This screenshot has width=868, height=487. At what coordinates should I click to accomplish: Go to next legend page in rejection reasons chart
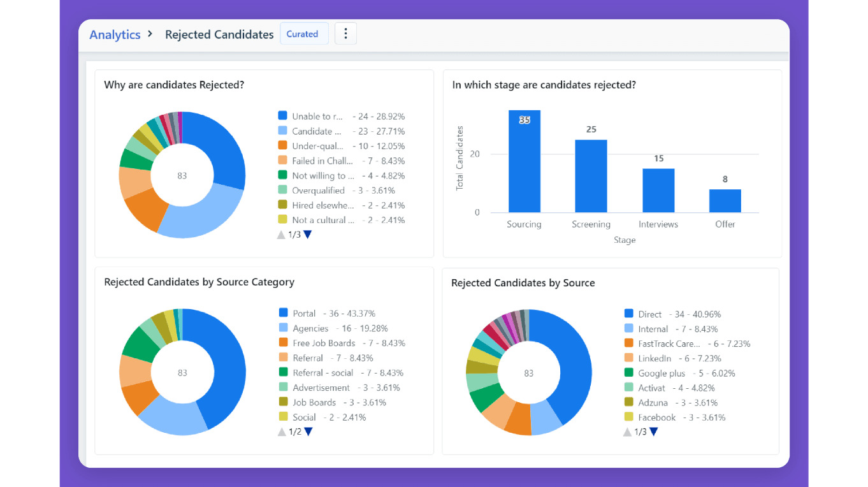click(308, 235)
